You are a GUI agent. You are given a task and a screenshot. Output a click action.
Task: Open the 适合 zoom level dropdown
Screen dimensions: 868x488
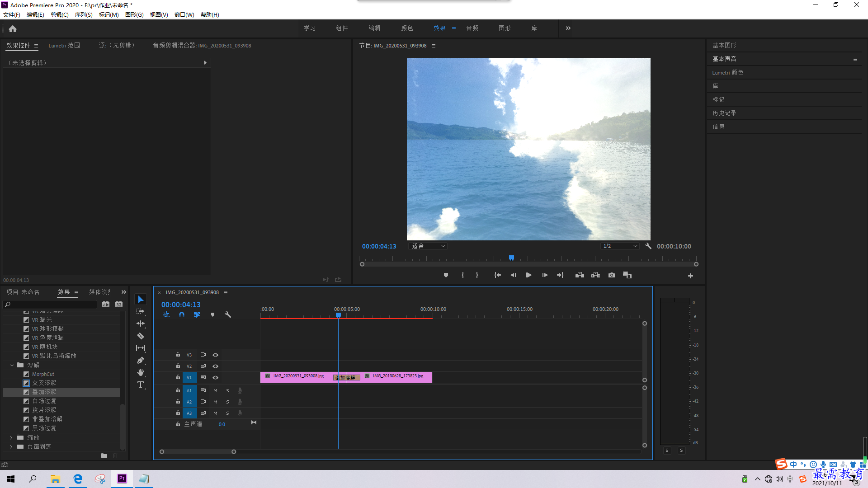(428, 246)
